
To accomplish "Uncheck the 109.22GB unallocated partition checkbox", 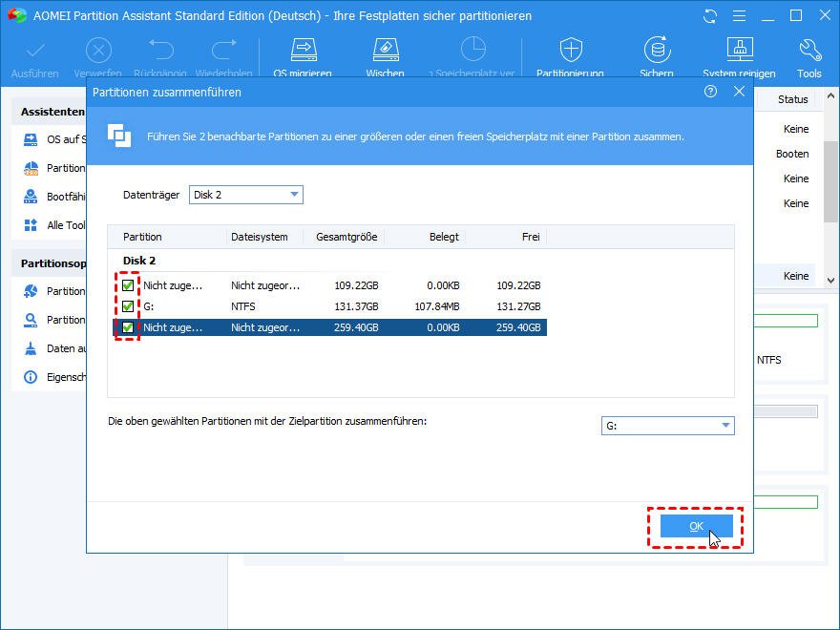I will [128, 285].
